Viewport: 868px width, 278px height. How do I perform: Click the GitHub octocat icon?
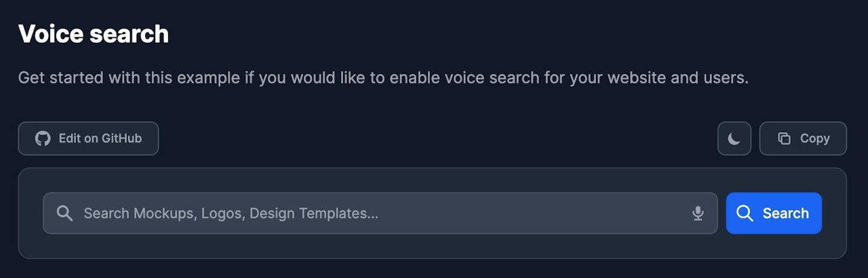[x=43, y=138]
